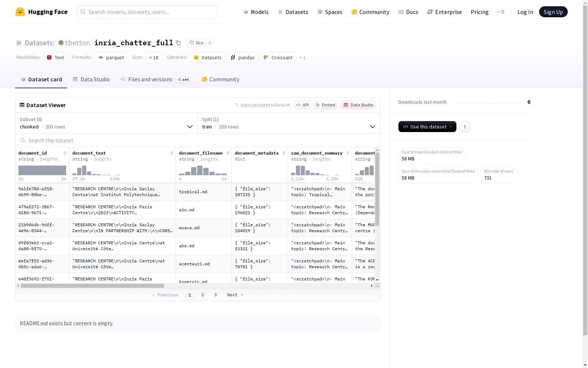The image size is (588, 368).
Task: Click the Croissant library tag
Action: point(278,57)
